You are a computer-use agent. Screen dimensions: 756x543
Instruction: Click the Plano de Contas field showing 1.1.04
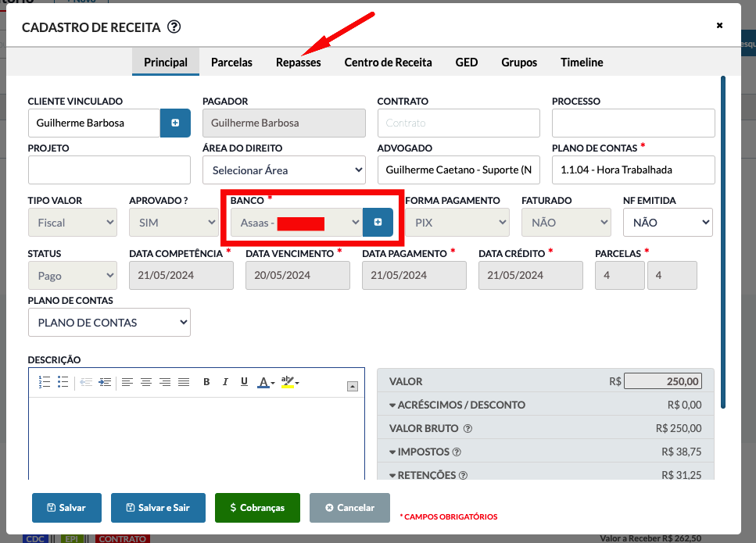(x=633, y=170)
